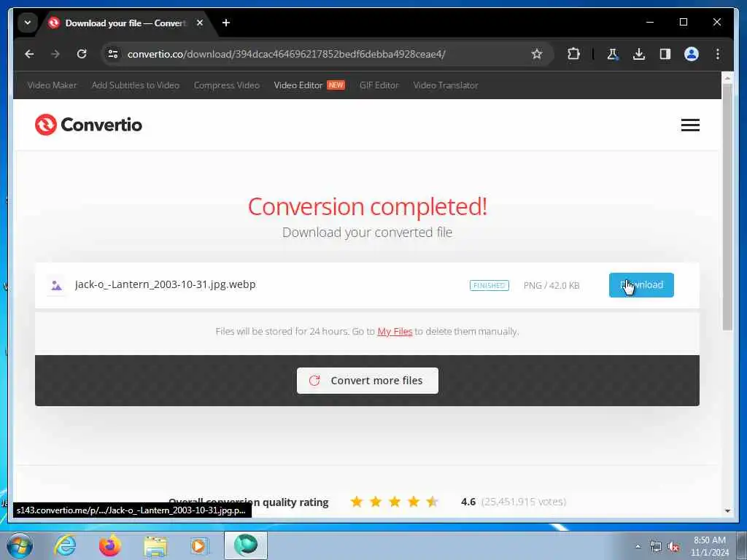Open the tab search dropdown arrow
747x560 pixels.
click(x=28, y=23)
